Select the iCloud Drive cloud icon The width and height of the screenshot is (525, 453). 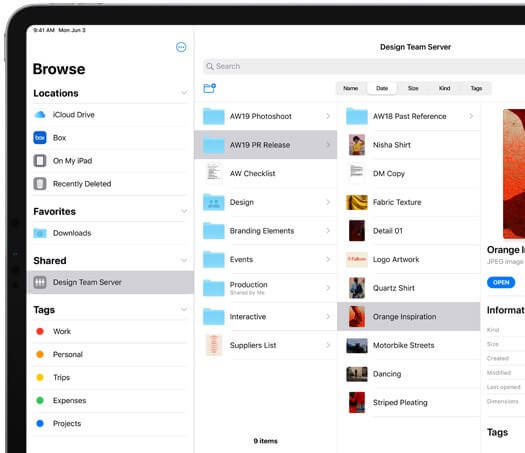(x=40, y=115)
